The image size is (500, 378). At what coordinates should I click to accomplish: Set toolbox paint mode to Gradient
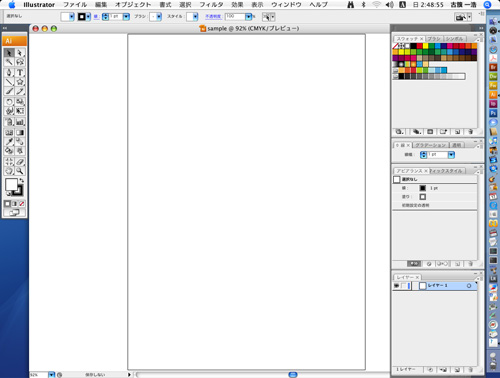pos(14,204)
